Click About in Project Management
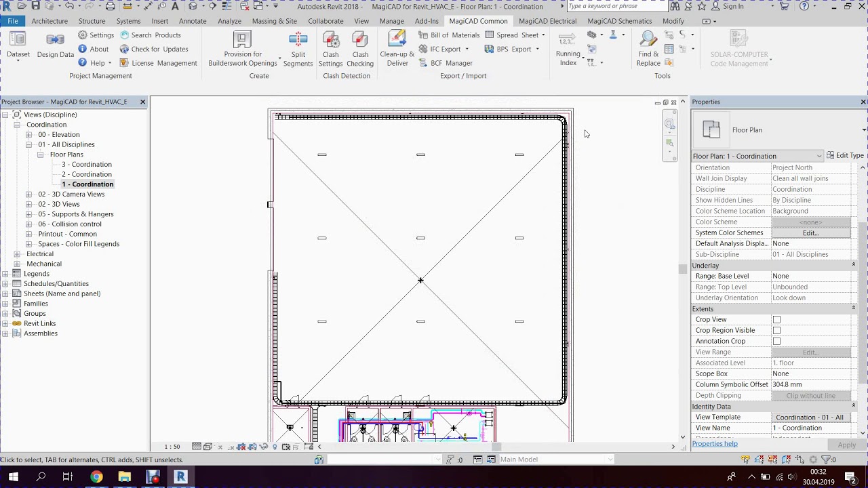The image size is (868, 488). tap(93, 49)
